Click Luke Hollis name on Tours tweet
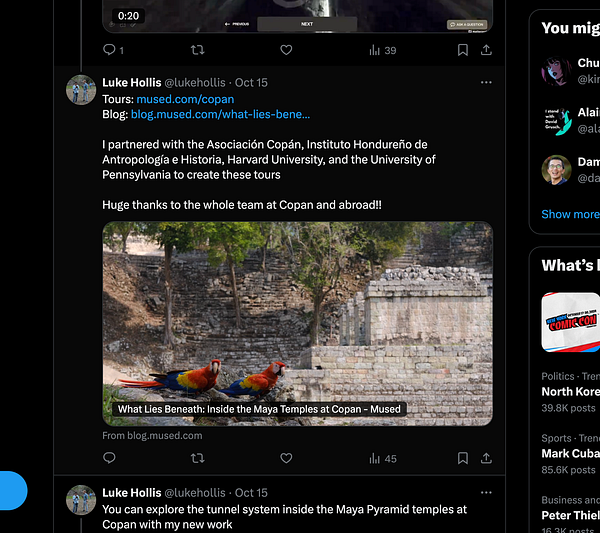The height and width of the screenshot is (533, 600). (x=132, y=83)
